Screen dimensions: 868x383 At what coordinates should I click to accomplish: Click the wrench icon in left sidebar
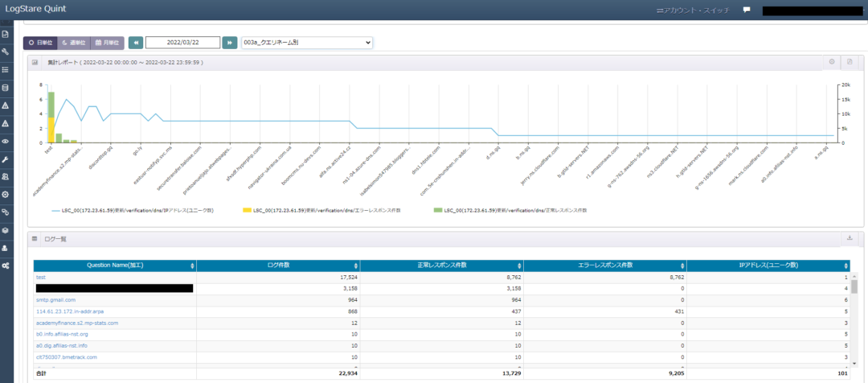[x=6, y=159]
